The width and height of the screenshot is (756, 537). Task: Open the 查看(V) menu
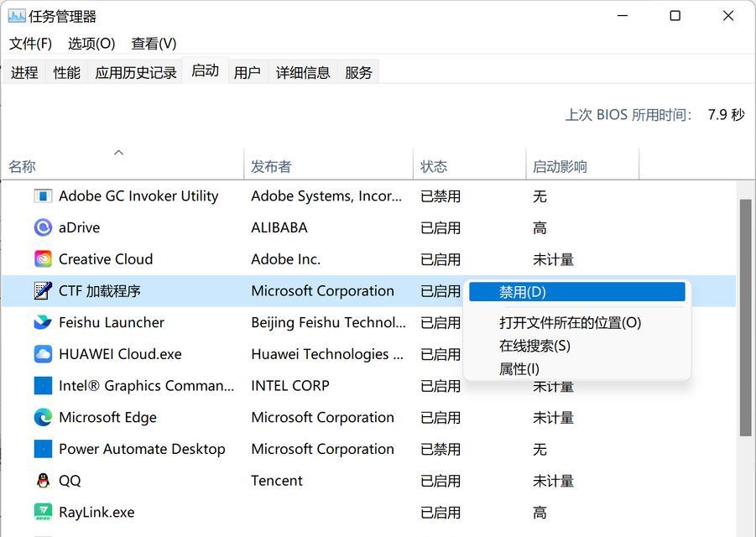(154, 44)
